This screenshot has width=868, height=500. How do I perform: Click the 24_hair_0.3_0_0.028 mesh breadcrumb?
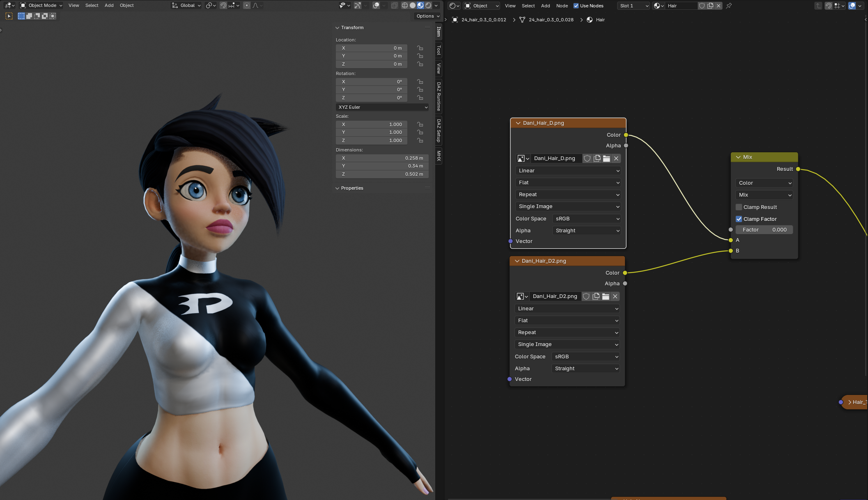[551, 20]
